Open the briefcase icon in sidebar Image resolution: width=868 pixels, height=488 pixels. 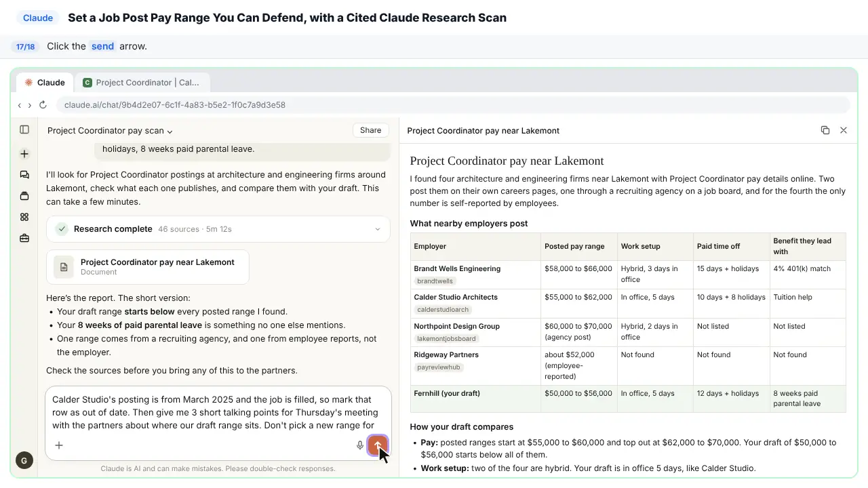(x=24, y=238)
